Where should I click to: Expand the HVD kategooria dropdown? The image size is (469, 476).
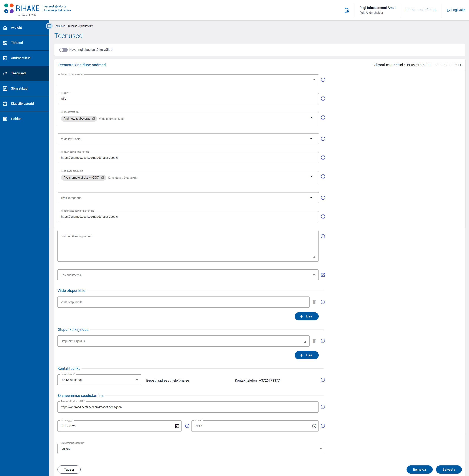click(311, 198)
